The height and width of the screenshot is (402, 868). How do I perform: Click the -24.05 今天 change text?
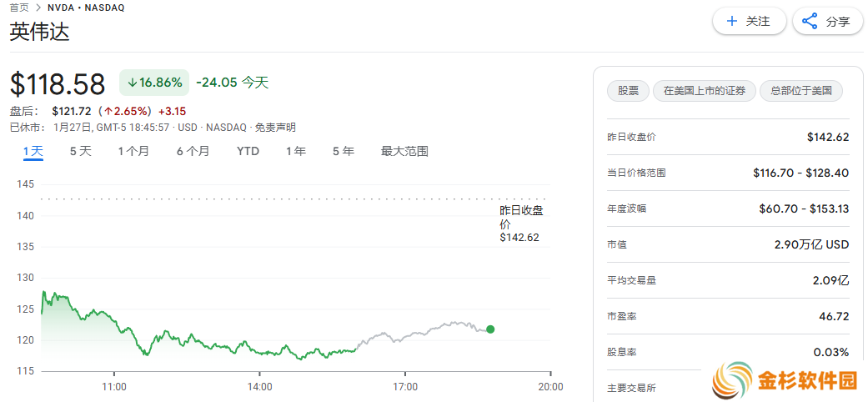click(232, 83)
